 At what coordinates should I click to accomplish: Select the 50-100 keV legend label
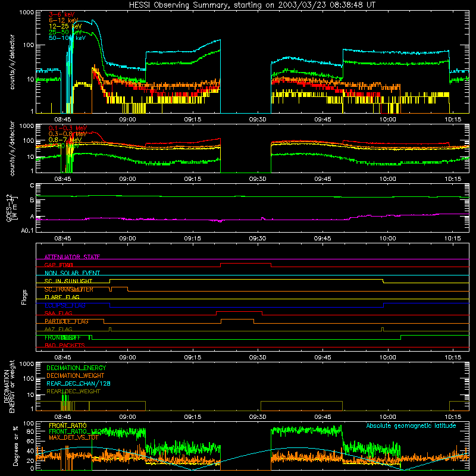coord(67,38)
